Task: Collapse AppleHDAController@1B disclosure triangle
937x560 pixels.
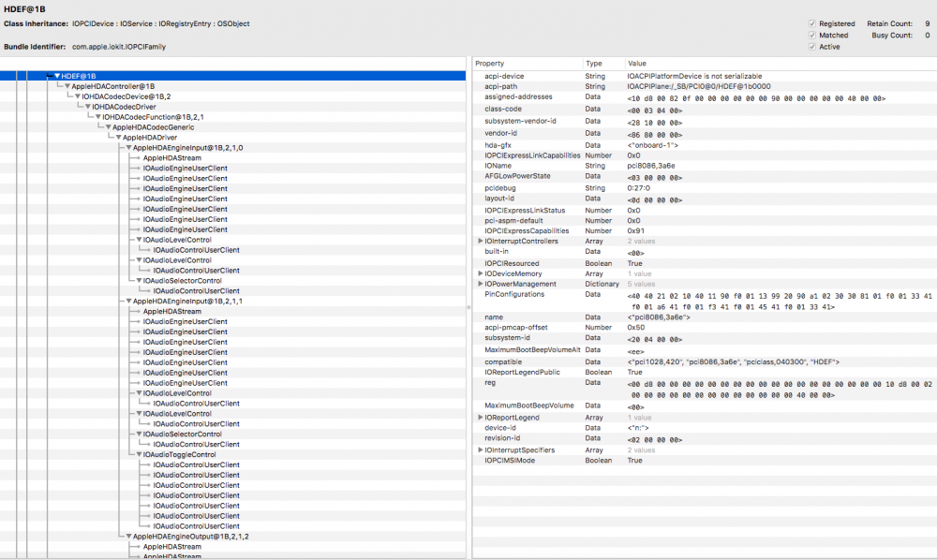Action: 67,86
